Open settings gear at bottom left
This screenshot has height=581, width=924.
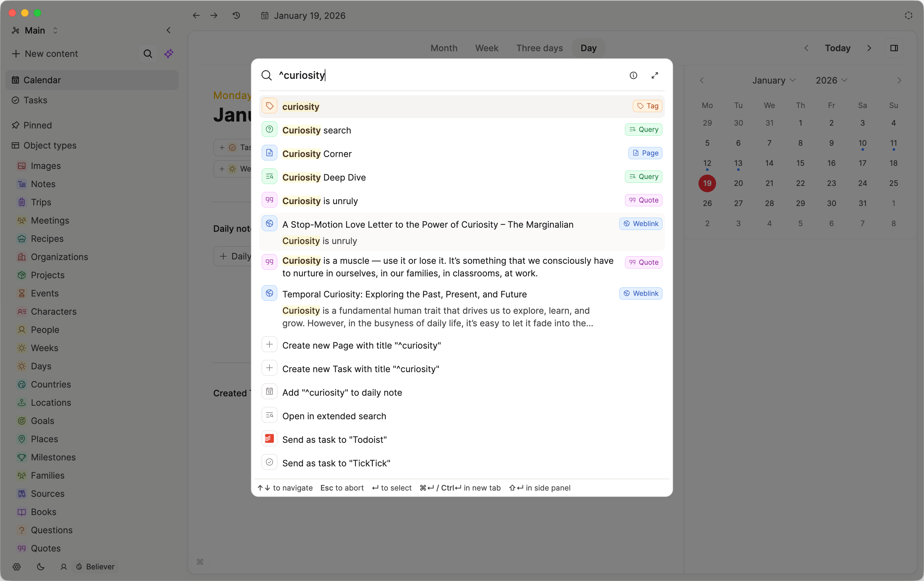pos(17,567)
